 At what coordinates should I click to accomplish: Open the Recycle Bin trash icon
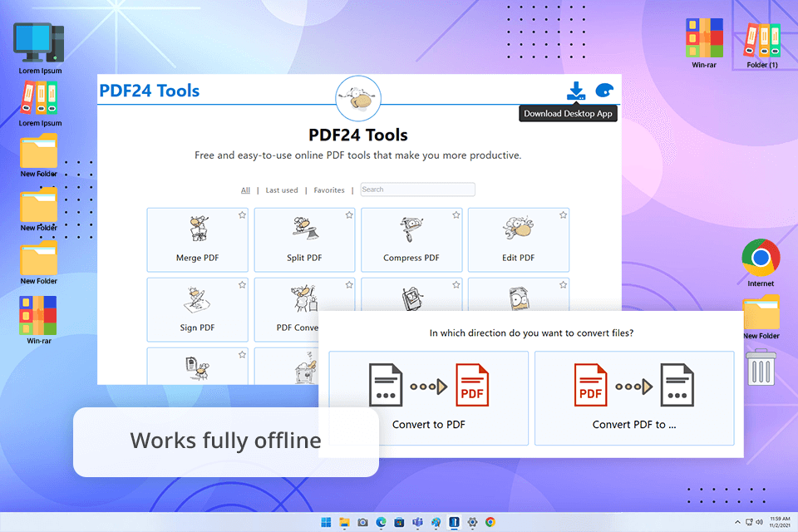coord(761,367)
